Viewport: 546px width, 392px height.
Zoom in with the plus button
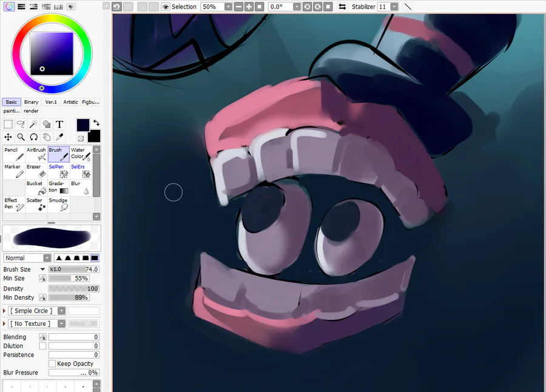pyautogui.click(x=249, y=7)
